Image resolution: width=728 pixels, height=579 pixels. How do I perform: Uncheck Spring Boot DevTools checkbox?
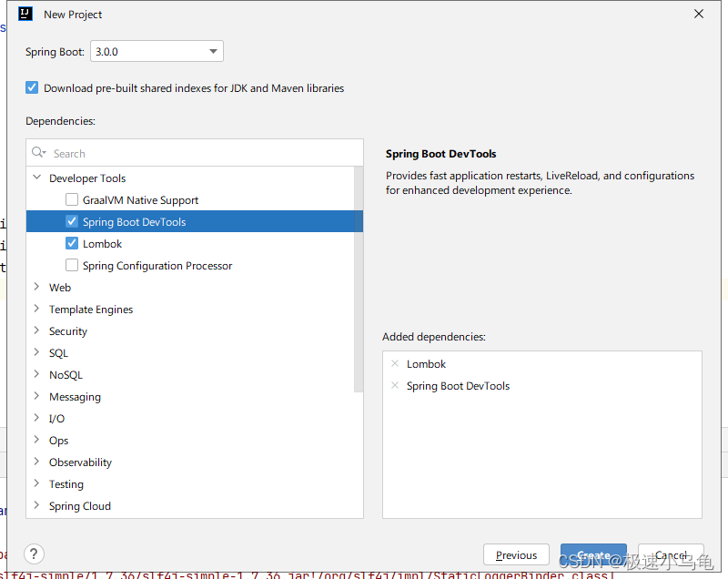click(x=72, y=221)
